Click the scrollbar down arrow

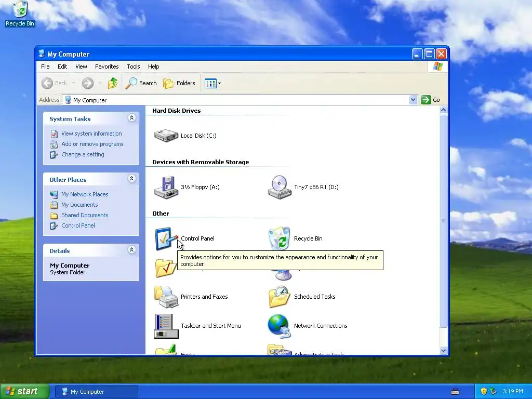coord(443,351)
